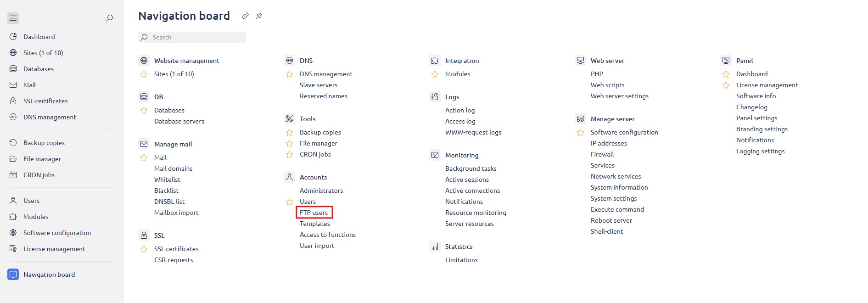Open the FTP users link
The image size is (868, 303).
(x=314, y=213)
